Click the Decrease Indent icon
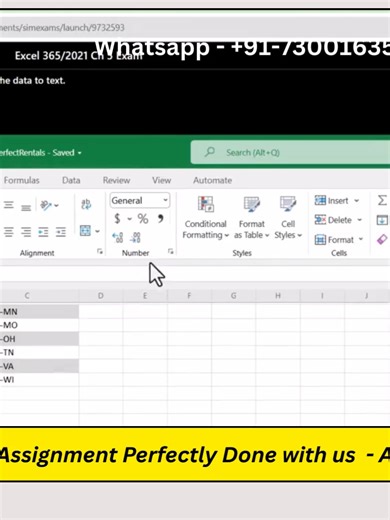Screen dimensions: 390x520 43,232
